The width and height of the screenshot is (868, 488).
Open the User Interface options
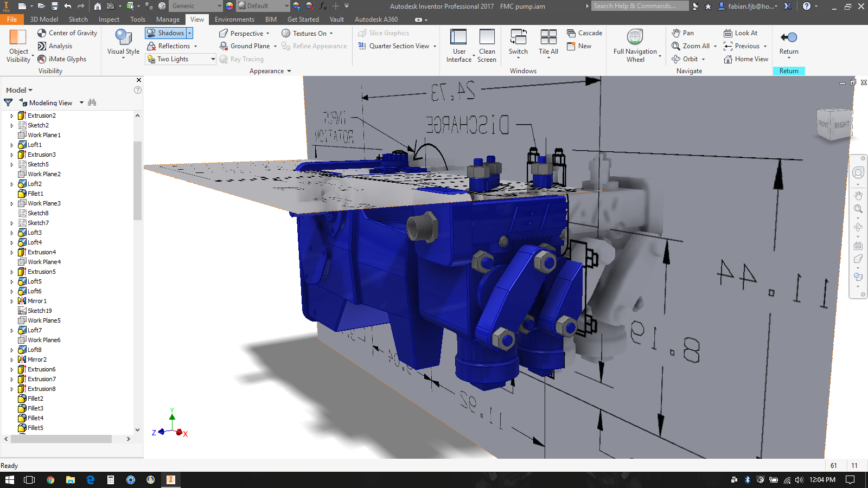(x=459, y=46)
